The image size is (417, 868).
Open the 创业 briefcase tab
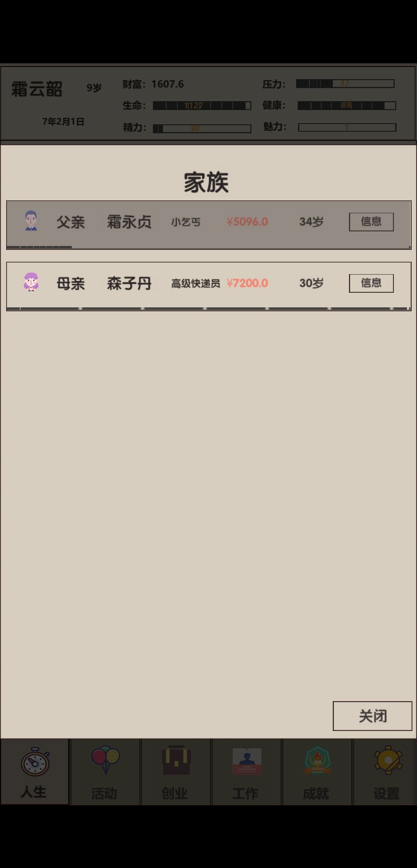[x=176, y=772]
